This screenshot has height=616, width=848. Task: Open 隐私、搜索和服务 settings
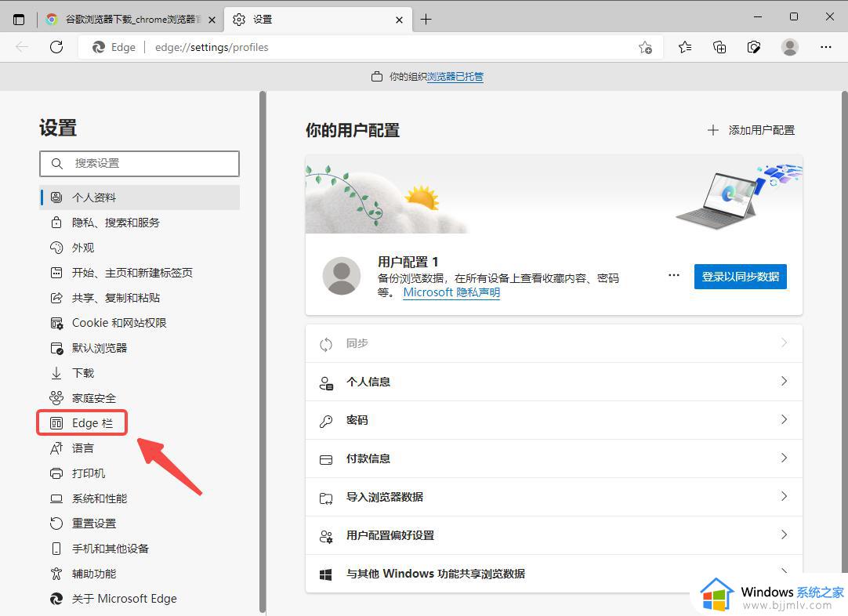pos(116,223)
